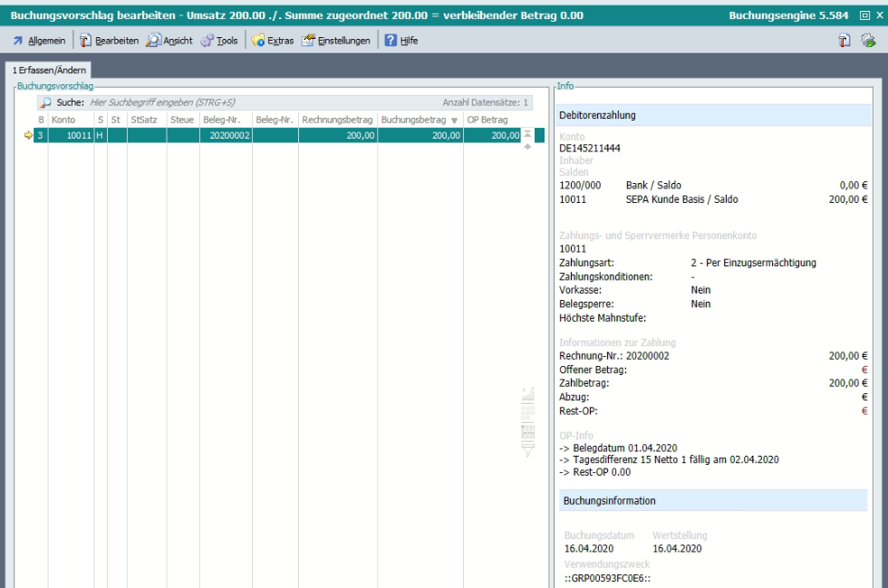Select the 1 Erfassen/Ändern tab
The width and height of the screenshot is (888, 588).
tap(48, 70)
